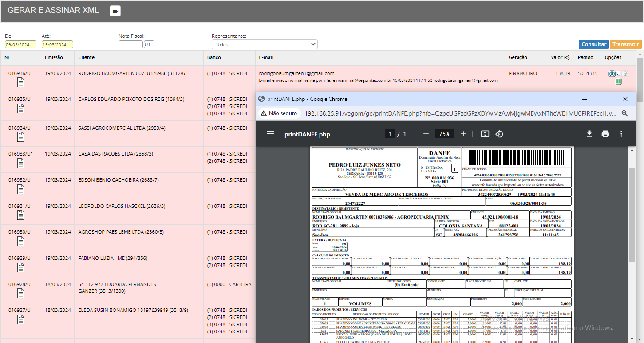This screenshot has width=644, height=343.
Task: Click the magnifier view icon for NF 016936
Action: point(618,74)
